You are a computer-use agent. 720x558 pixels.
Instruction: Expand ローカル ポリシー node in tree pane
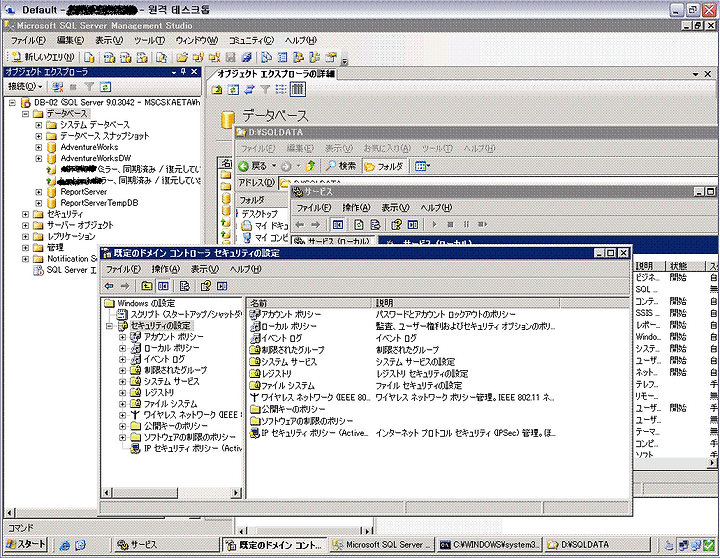(x=122, y=348)
